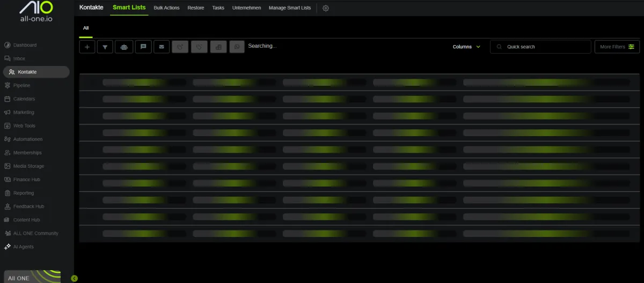The height and width of the screenshot is (283, 644).
Task: Click the send email envelope icon
Action: (162, 47)
